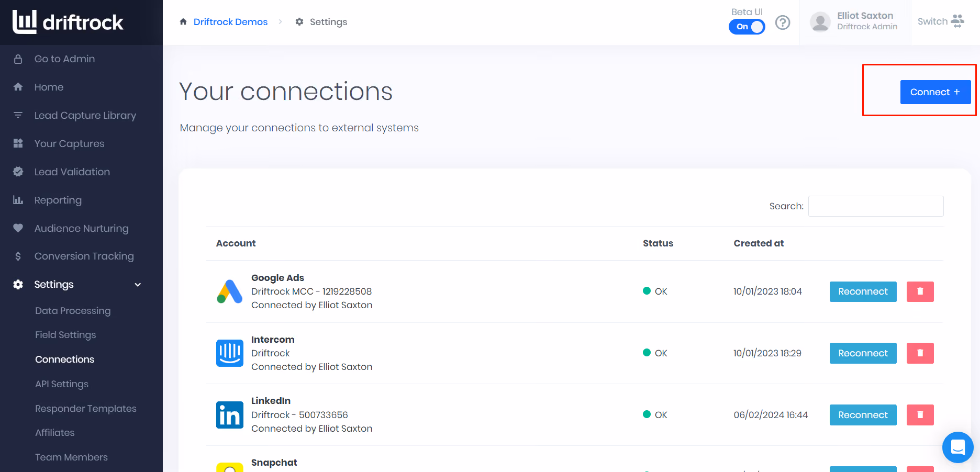
Task: Select Connections submenu item
Action: click(x=65, y=359)
